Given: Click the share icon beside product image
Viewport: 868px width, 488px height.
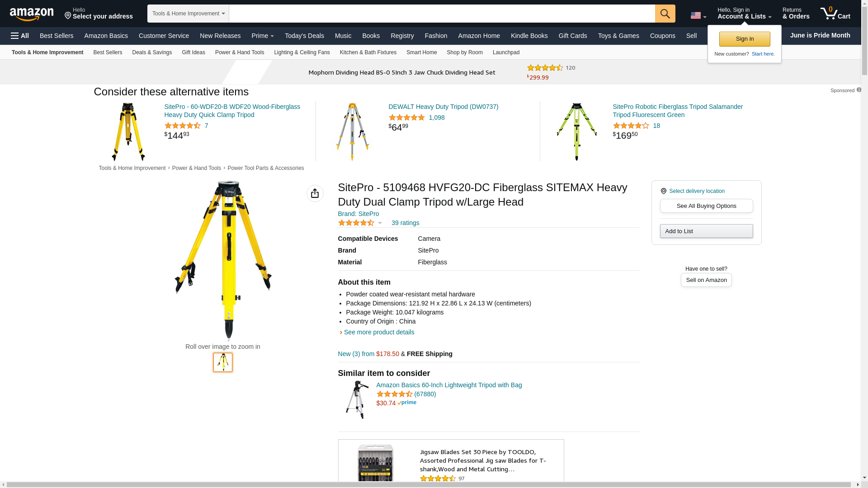Looking at the screenshot, I should pyautogui.click(x=315, y=193).
